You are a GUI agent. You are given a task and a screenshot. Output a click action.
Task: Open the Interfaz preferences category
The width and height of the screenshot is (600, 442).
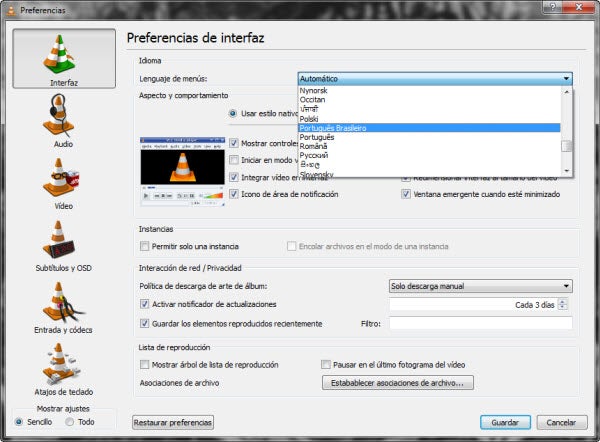click(63, 58)
